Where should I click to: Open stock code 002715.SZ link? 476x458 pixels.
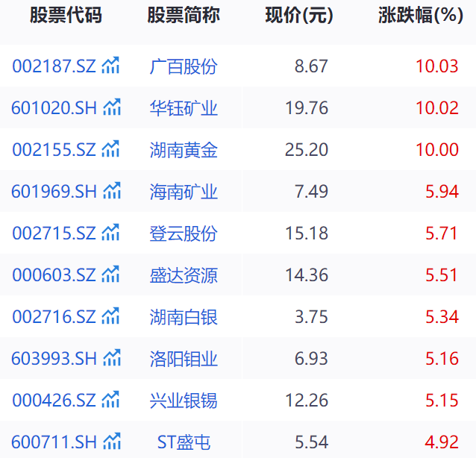tap(54, 233)
